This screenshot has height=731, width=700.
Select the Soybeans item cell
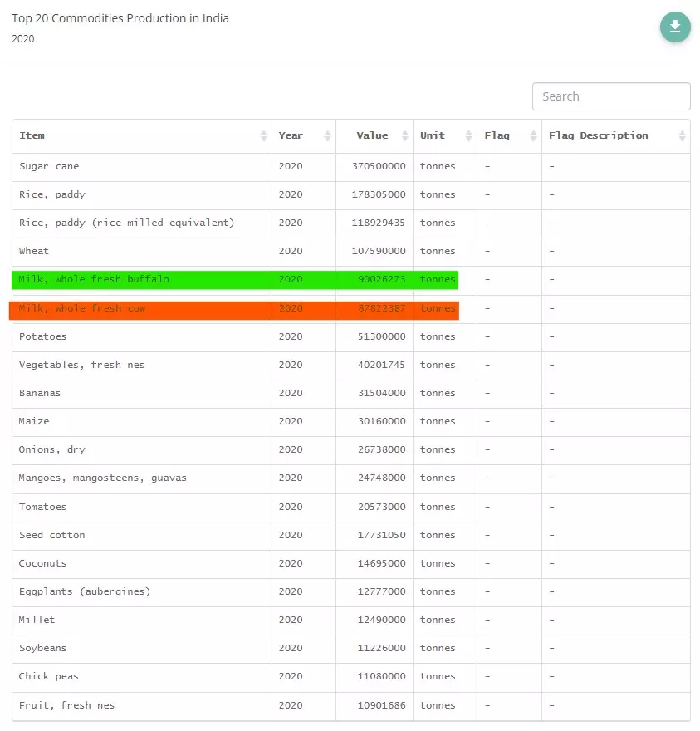point(142,649)
